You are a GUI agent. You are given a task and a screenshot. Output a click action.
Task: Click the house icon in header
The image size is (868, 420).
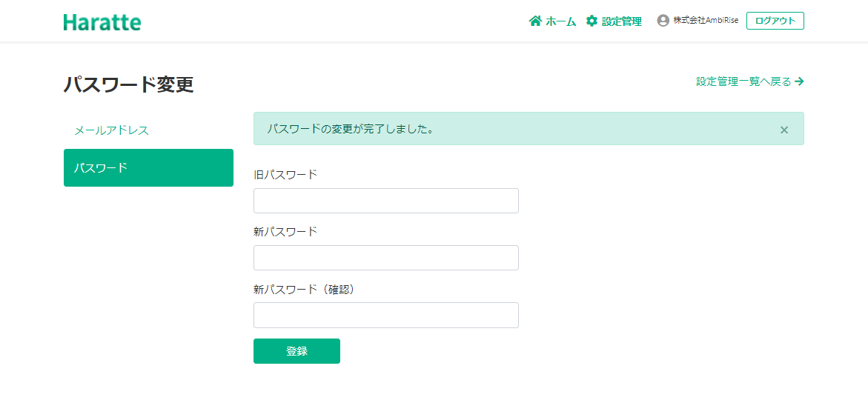pyautogui.click(x=535, y=21)
